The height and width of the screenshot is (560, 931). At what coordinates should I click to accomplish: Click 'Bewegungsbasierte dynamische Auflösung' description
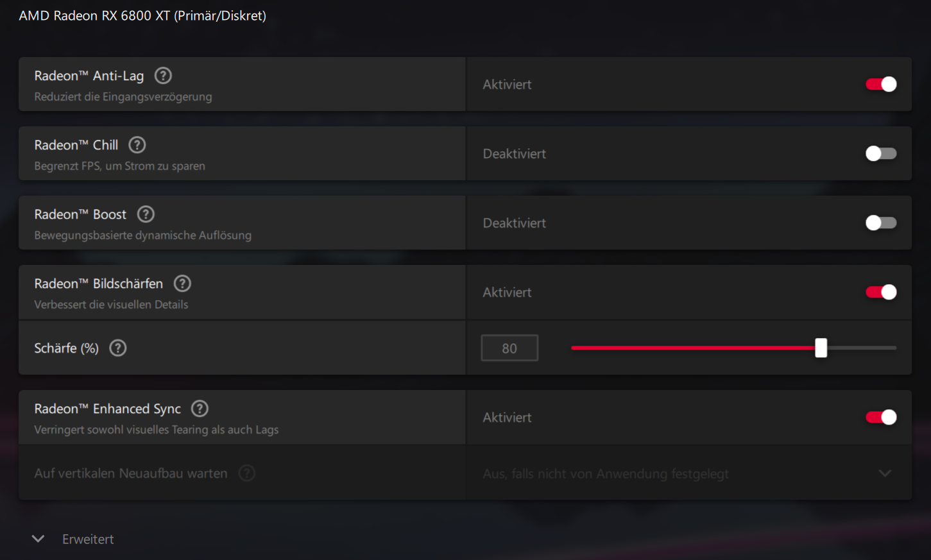[x=143, y=235]
